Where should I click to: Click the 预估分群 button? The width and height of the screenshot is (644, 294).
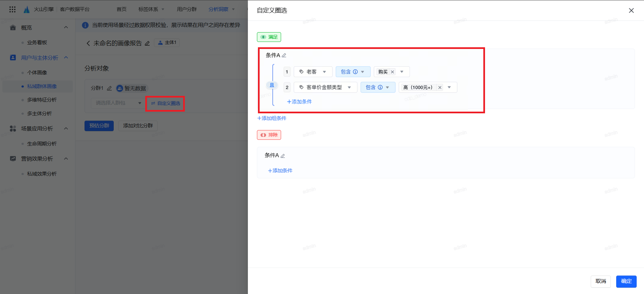pyautogui.click(x=99, y=126)
